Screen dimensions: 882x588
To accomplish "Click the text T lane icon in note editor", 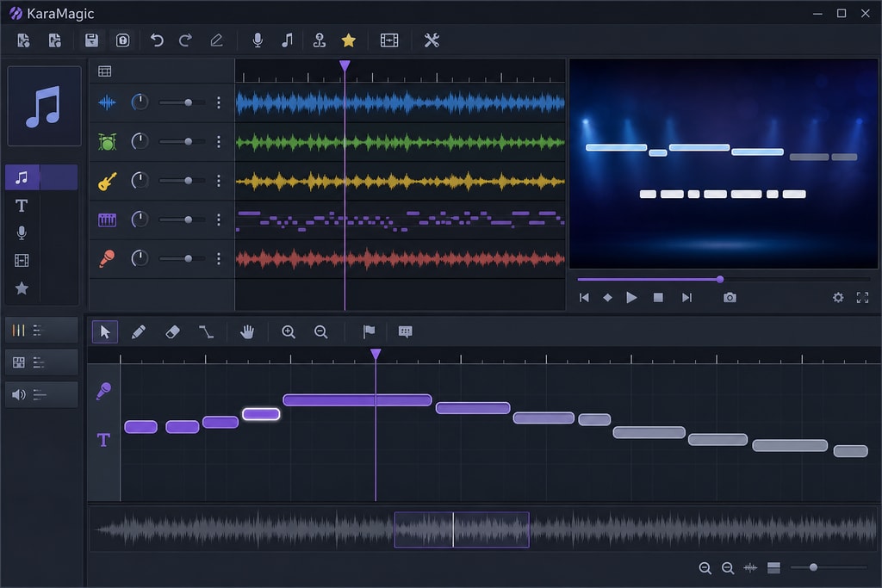I will click(103, 440).
